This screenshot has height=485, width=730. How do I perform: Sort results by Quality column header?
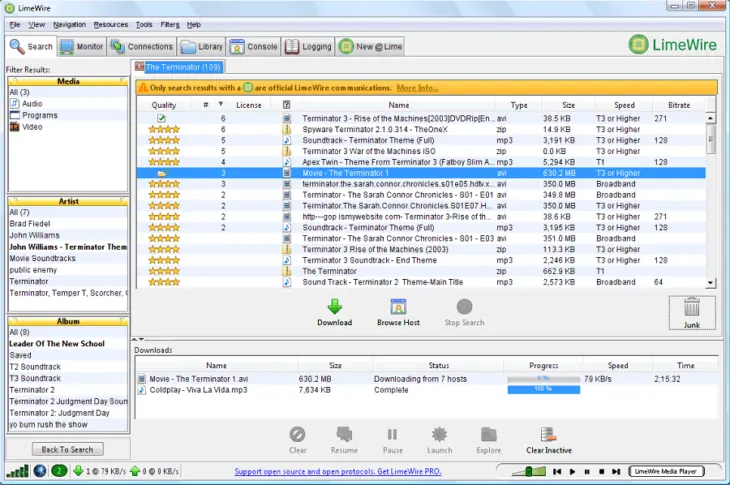[164, 105]
